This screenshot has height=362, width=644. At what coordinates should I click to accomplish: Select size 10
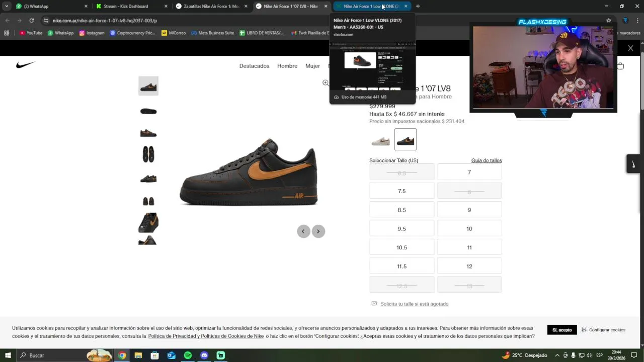(469, 229)
